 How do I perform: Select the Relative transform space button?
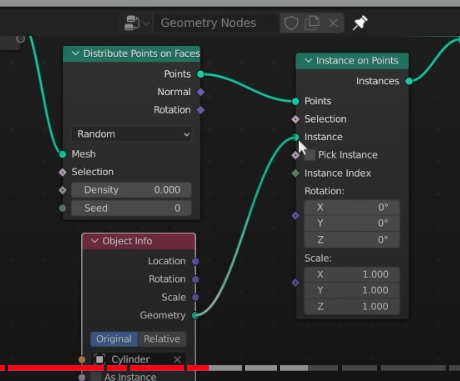[162, 339]
